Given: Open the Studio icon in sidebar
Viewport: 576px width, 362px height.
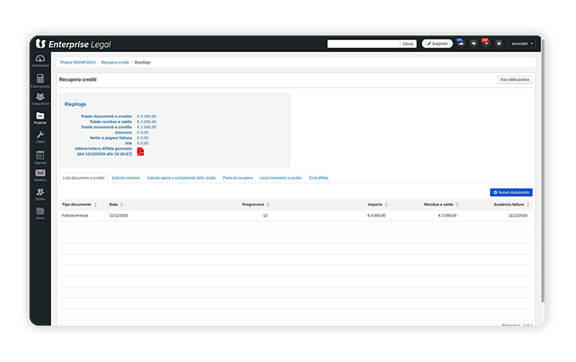Looking at the screenshot, I should 40,192.
